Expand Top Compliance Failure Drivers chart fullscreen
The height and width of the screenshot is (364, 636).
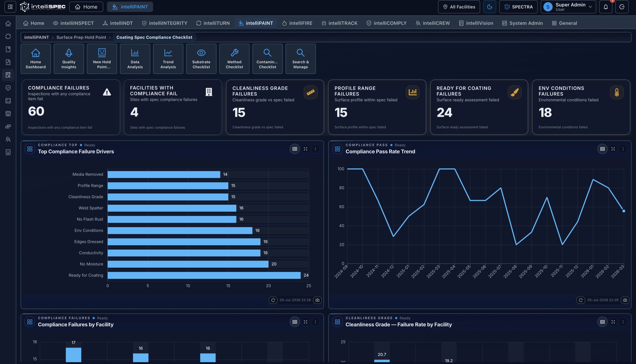point(305,149)
